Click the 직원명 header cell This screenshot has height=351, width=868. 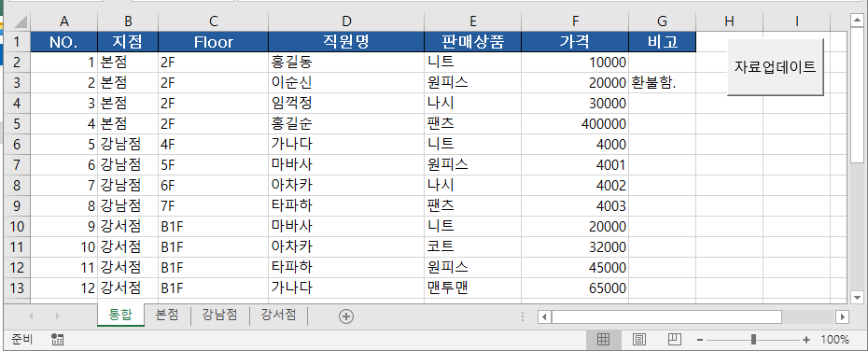coord(346,41)
